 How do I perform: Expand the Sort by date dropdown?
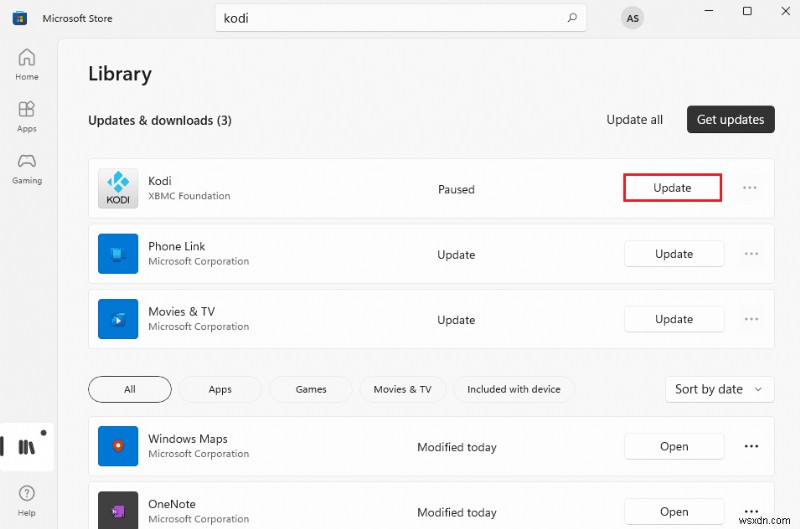coord(719,389)
